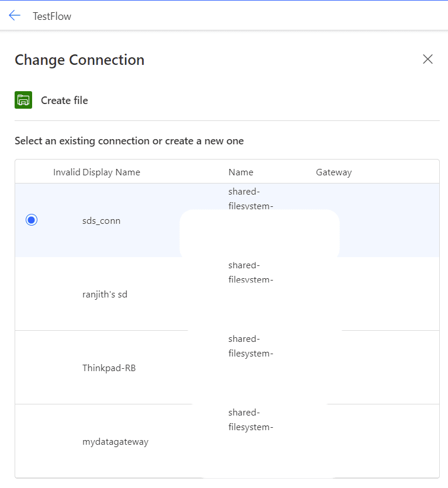Image resolution: width=448 pixels, height=488 pixels.
Task: Click the sds_conn connection name
Action: [101, 221]
